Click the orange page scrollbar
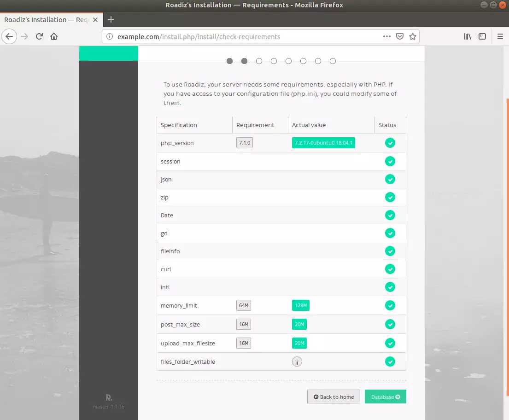 508,248
